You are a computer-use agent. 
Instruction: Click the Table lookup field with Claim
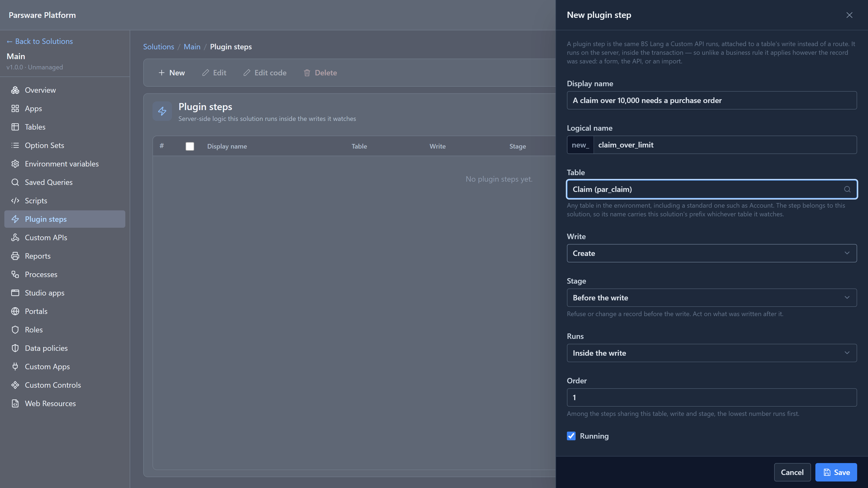tap(712, 189)
